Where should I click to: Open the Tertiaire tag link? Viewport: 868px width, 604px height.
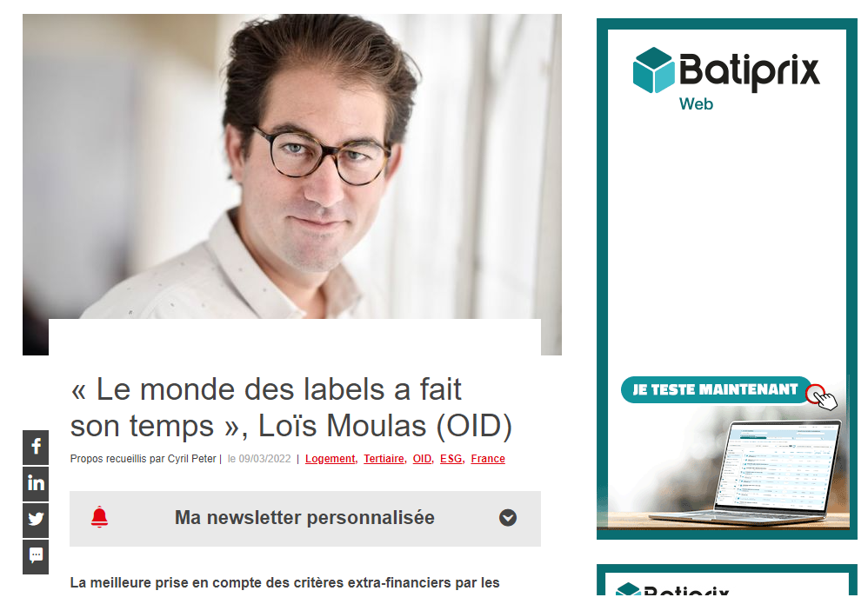coord(384,459)
